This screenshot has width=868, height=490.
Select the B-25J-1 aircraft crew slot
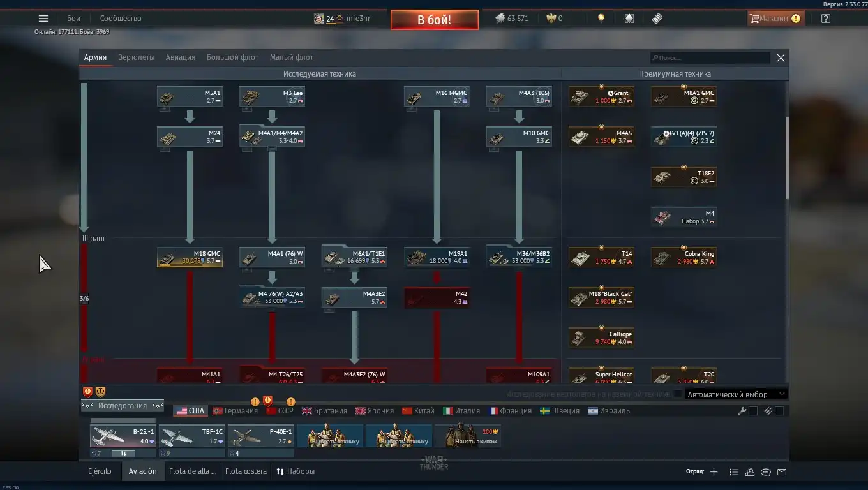tap(123, 436)
